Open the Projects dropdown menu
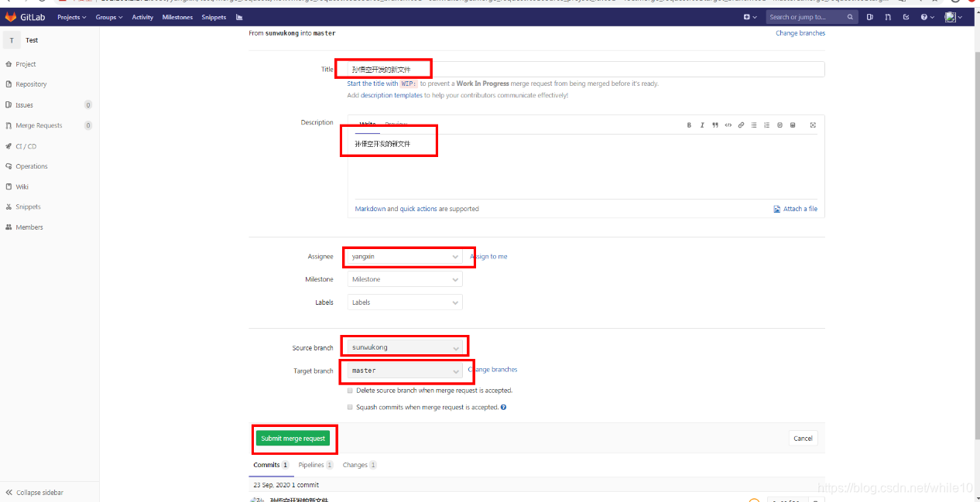The width and height of the screenshot is (980, 502). pyautogui.click(x=71, y=17)
